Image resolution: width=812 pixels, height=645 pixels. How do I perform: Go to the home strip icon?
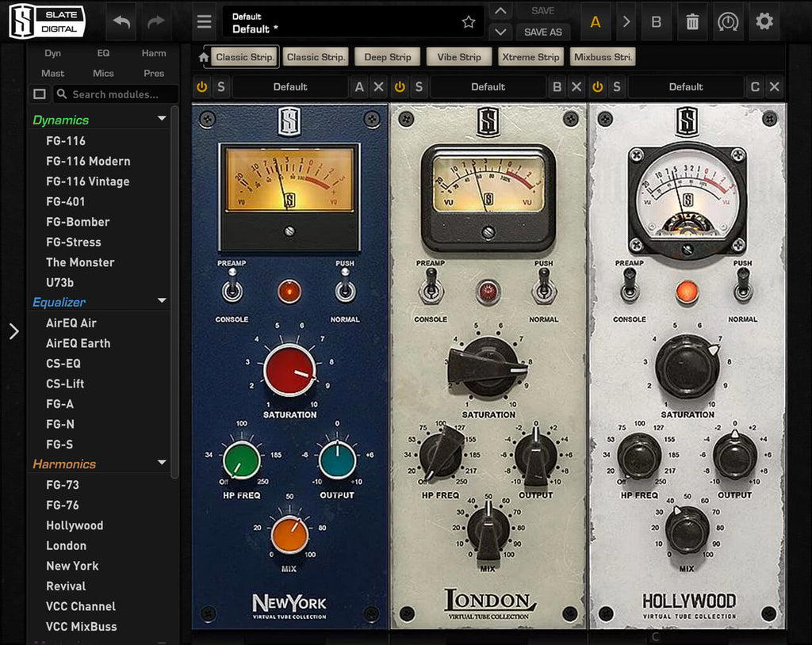tap(204, 58)
